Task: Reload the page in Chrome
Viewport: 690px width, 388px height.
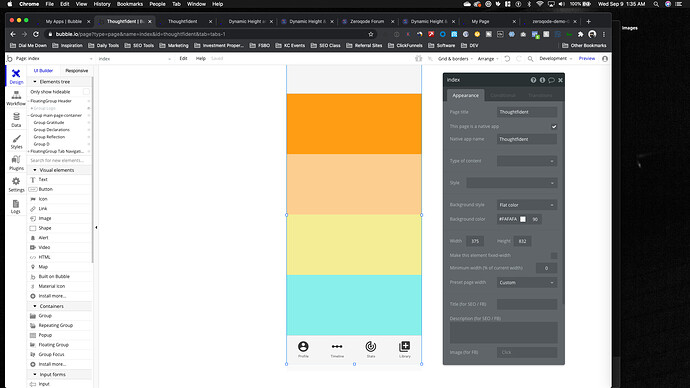Action: click(x=36, y=34)
